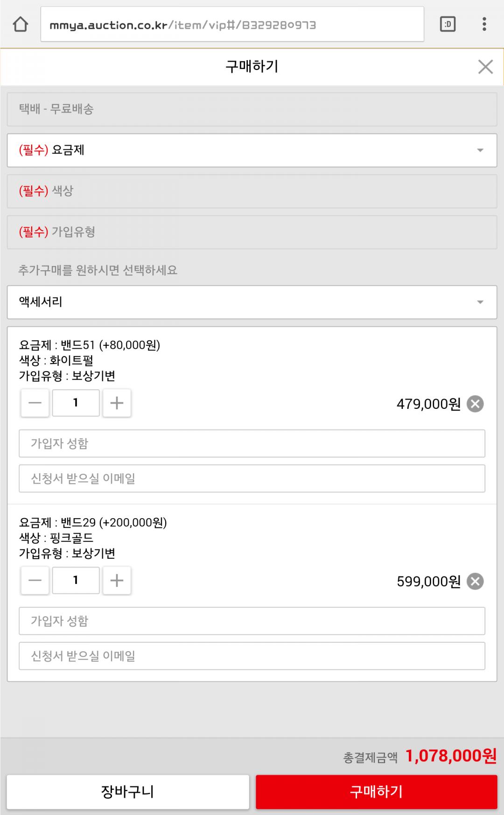Viewport: 504px width, 815px height.
Task: Decrease quantity of 밴드29 item
Action: click(35, 580)
